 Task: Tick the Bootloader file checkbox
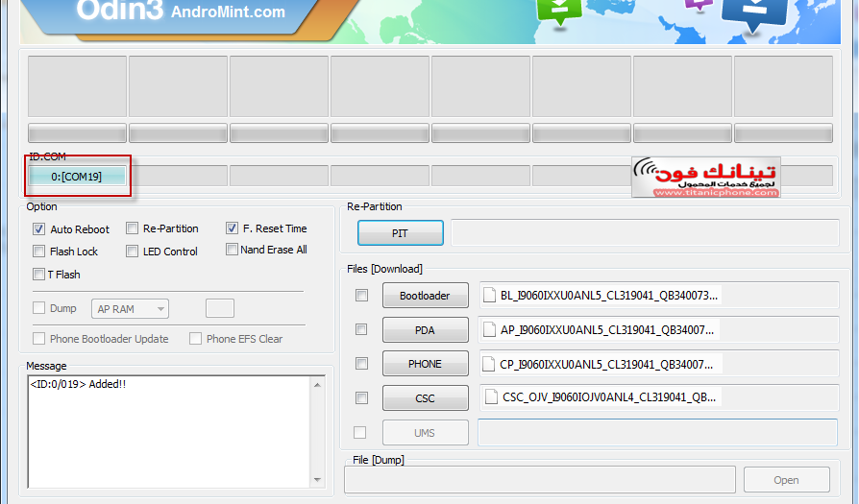point(361,296)
